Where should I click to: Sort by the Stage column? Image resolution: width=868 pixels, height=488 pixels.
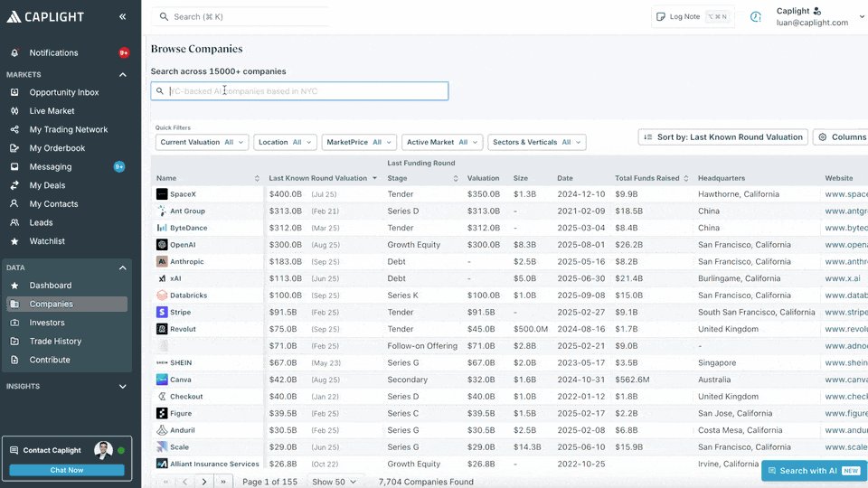coord(456,178)
